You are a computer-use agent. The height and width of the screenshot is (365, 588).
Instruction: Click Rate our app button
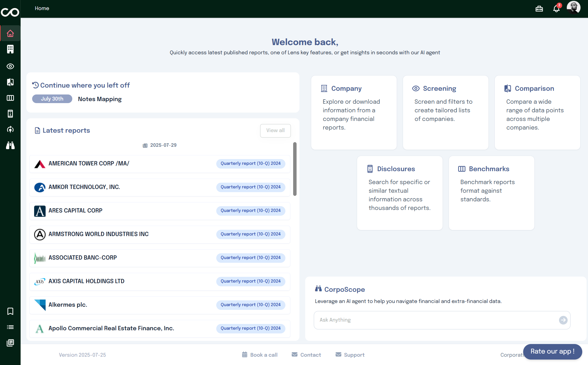pos(552,352)
